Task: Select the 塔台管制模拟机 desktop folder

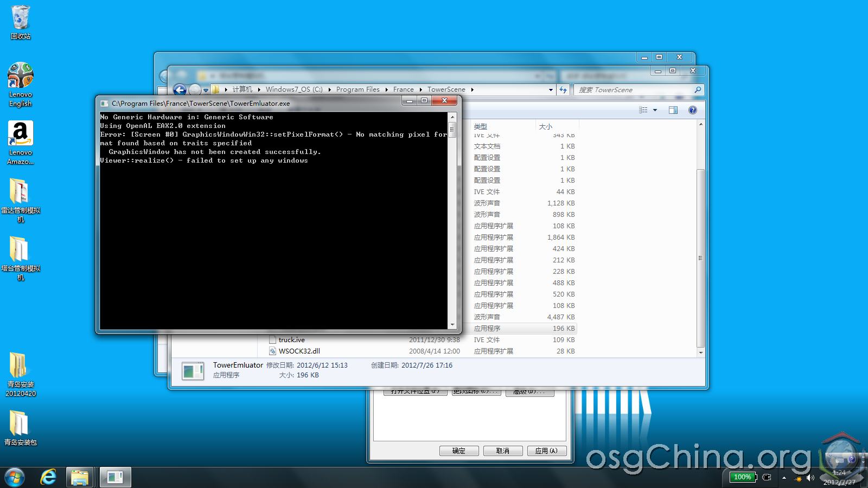Action: [21, 259]
